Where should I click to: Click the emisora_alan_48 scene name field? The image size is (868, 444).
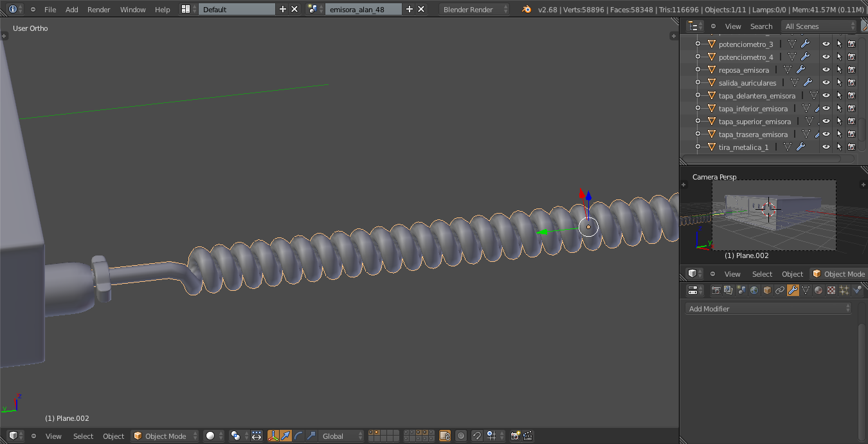[363, 9]
